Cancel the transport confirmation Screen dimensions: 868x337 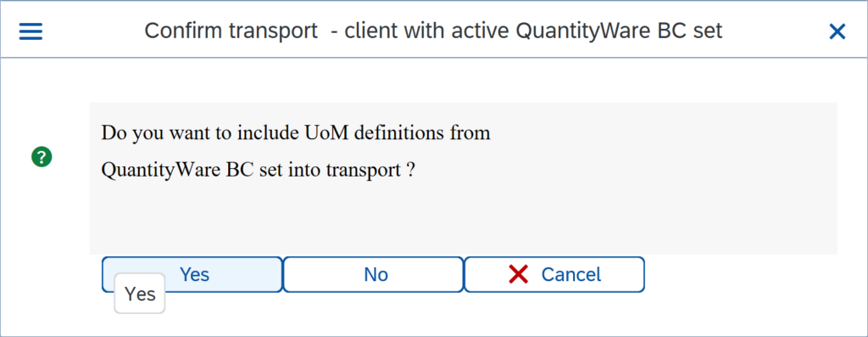(554, 274)
